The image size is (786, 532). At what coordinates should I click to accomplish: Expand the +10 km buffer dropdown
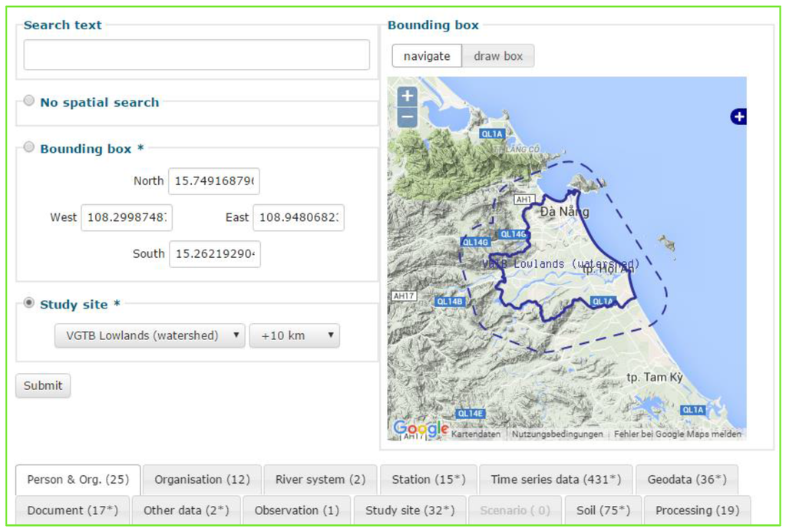click(x=294, y=335)
